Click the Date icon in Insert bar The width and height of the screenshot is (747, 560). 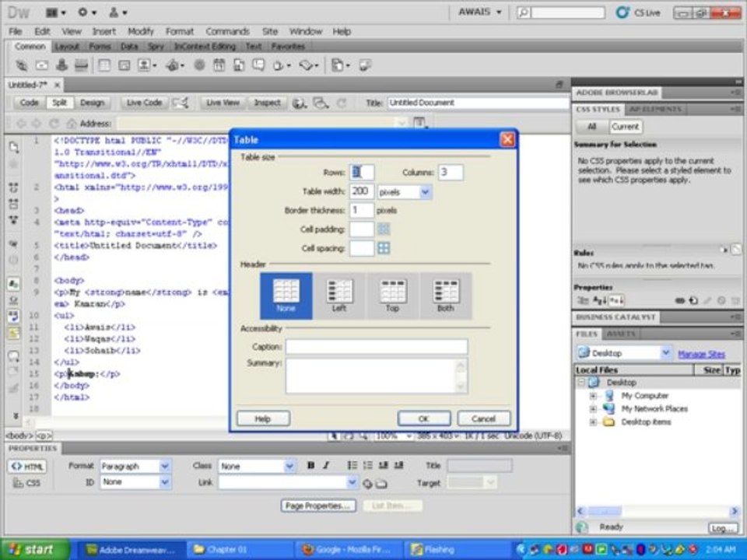pos(219,65)
